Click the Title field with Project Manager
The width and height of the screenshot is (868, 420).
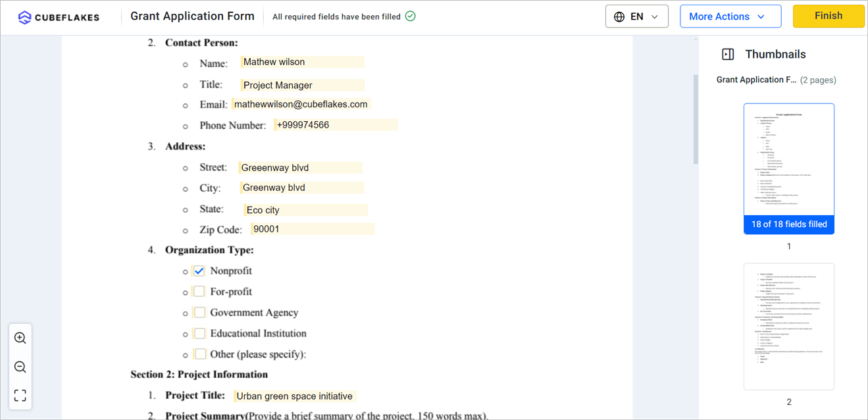[x=302, y=85]
